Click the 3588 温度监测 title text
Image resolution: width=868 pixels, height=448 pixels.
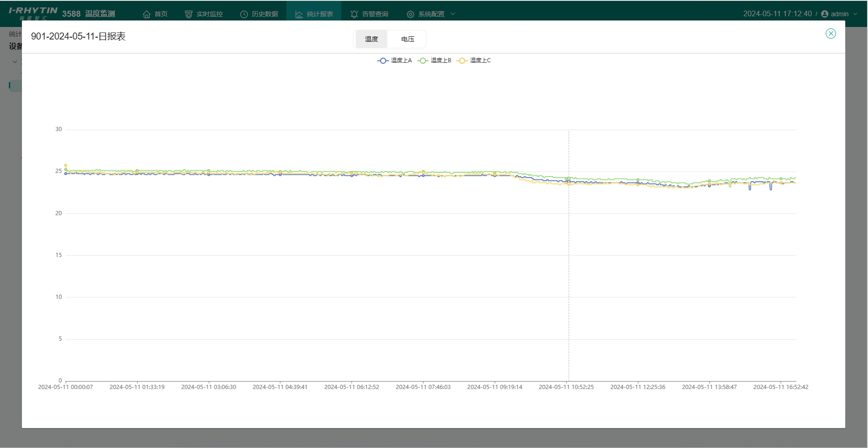(x=88, y=14)
